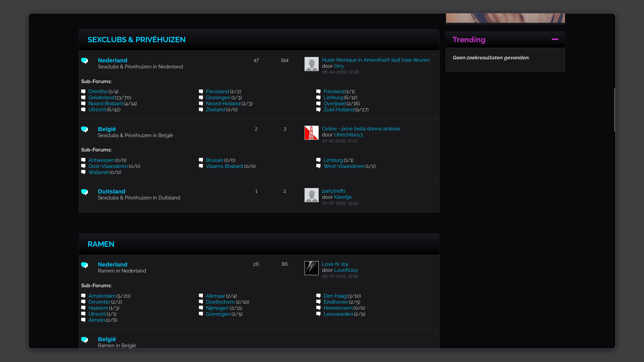Click forum icon beside Sexclubs Nederland
The height and width of the screenshot is (362, 644).
click(85, 61)
